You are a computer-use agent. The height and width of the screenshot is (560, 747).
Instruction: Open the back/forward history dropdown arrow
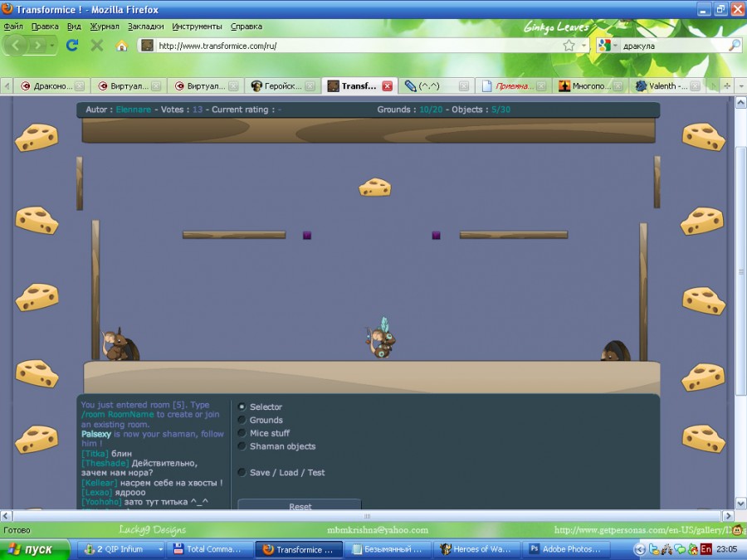[52, 46]
